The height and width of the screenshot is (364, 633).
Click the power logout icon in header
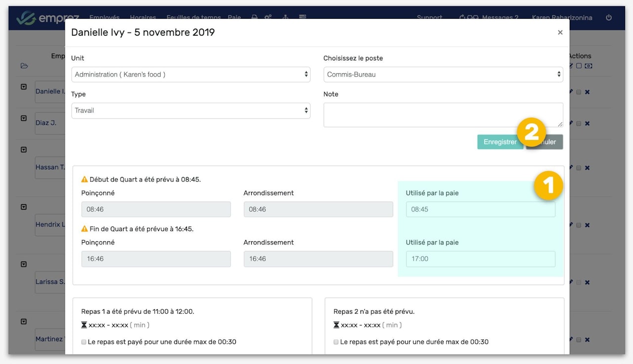click(x=609, y=17)
